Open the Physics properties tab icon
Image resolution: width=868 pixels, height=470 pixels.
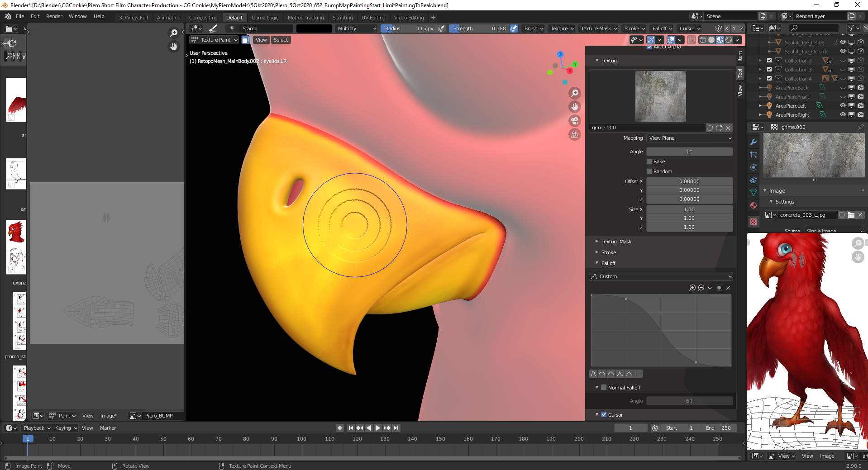tap(754, 167)
